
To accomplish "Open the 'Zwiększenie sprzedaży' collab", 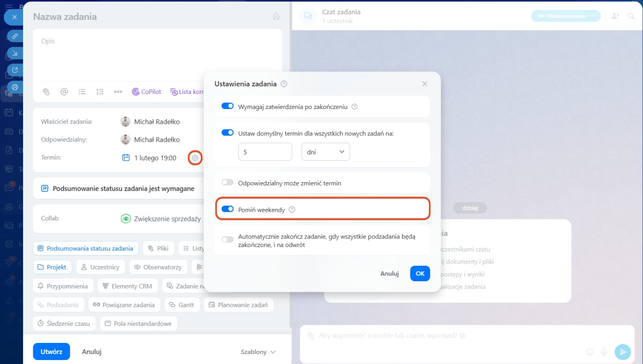I will coord(161,218).
